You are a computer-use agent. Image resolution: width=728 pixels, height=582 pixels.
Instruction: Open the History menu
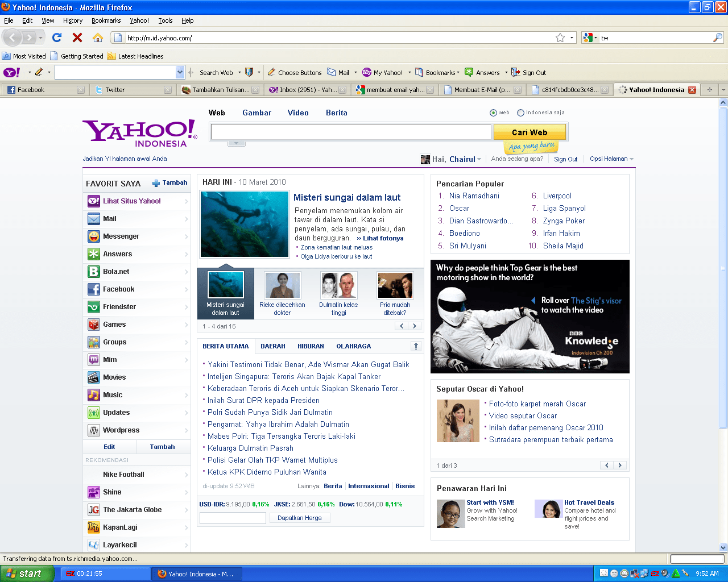(73, 20)
